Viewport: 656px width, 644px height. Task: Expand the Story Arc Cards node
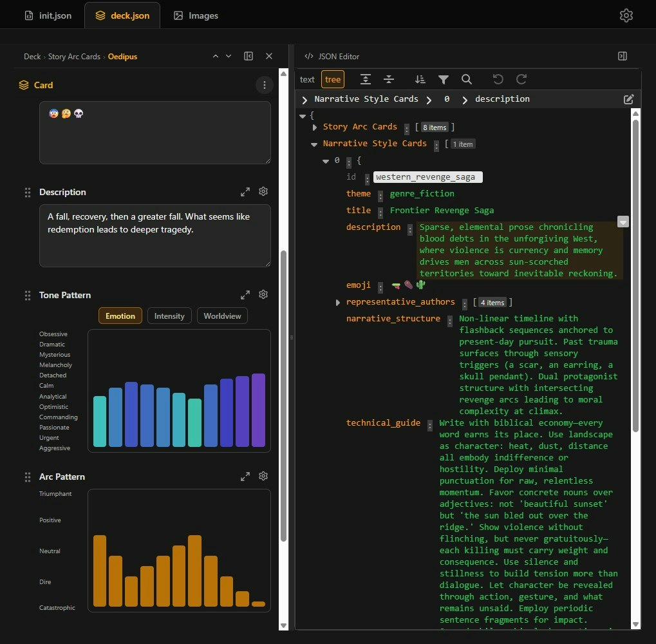tap(315, 128)
